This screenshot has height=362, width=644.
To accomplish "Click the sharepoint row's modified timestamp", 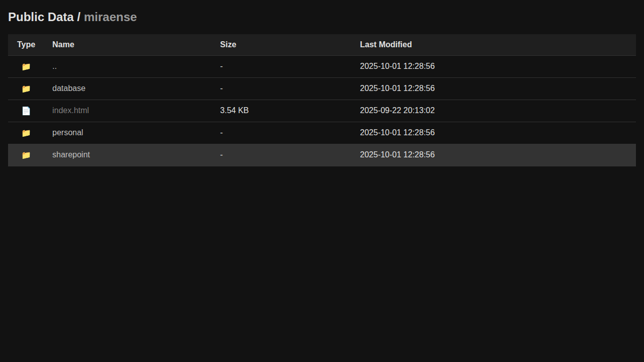I will coord(397,155).
